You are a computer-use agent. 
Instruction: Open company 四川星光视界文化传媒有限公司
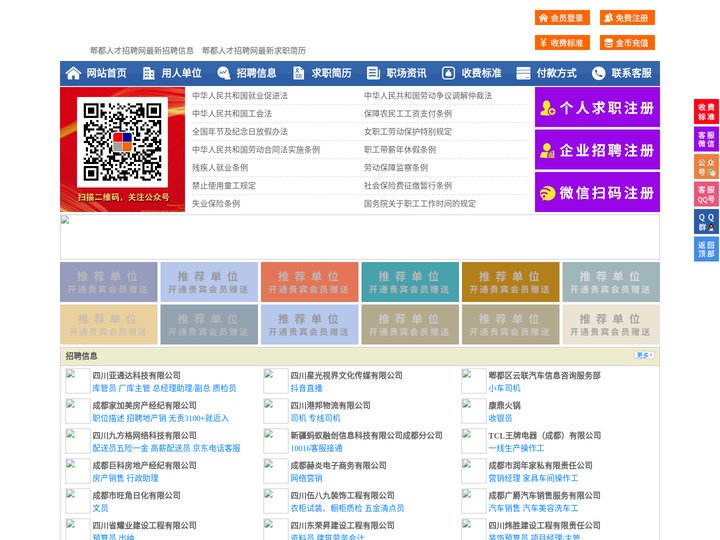pyautogui.click(x=346, y=375)
